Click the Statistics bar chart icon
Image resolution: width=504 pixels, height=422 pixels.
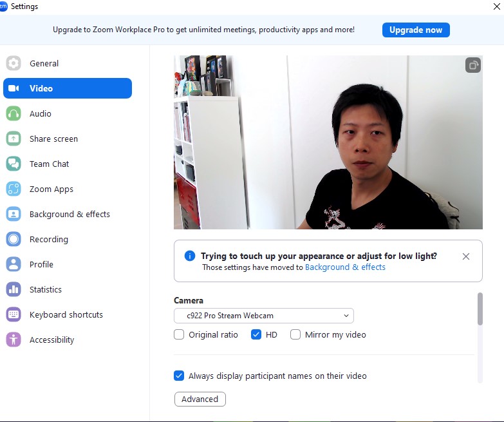pos(14,289)
